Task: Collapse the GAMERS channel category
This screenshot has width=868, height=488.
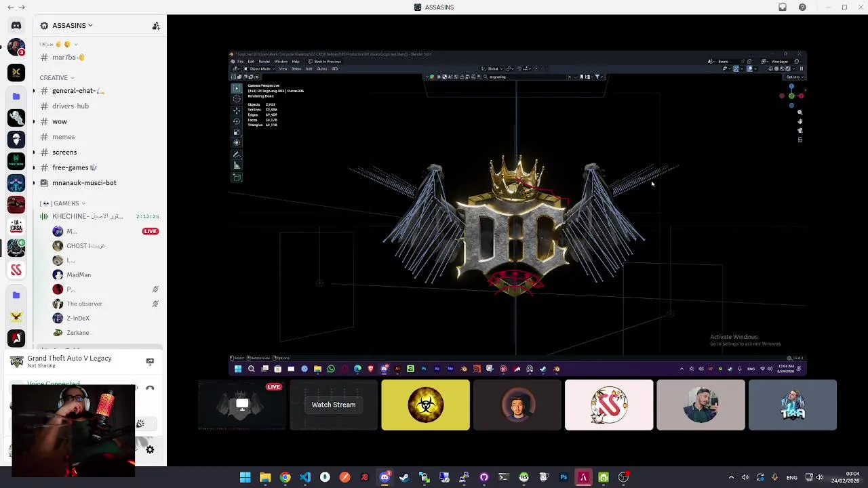Action: 62,203
